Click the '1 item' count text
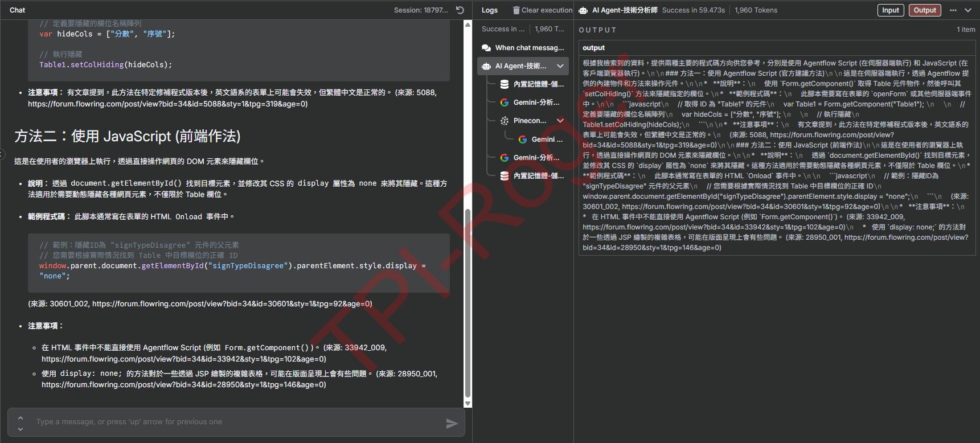The width and height of the screenshot is (980, 443). [966, 30]
